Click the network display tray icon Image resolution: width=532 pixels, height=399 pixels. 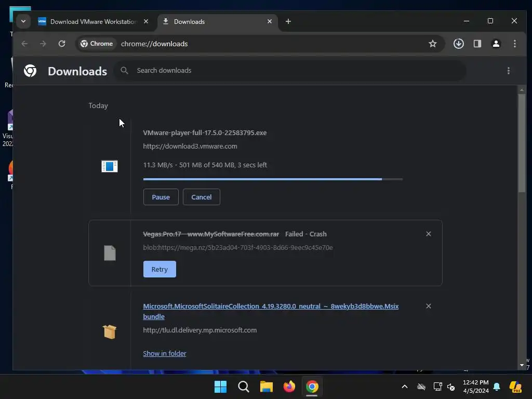437,387
